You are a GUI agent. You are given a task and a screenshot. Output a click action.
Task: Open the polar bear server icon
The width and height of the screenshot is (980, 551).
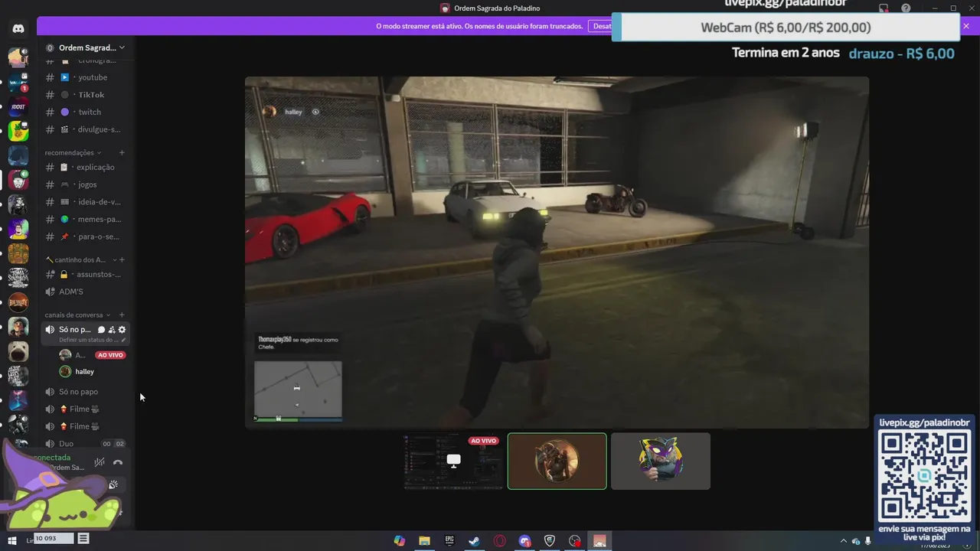(18, 351)
